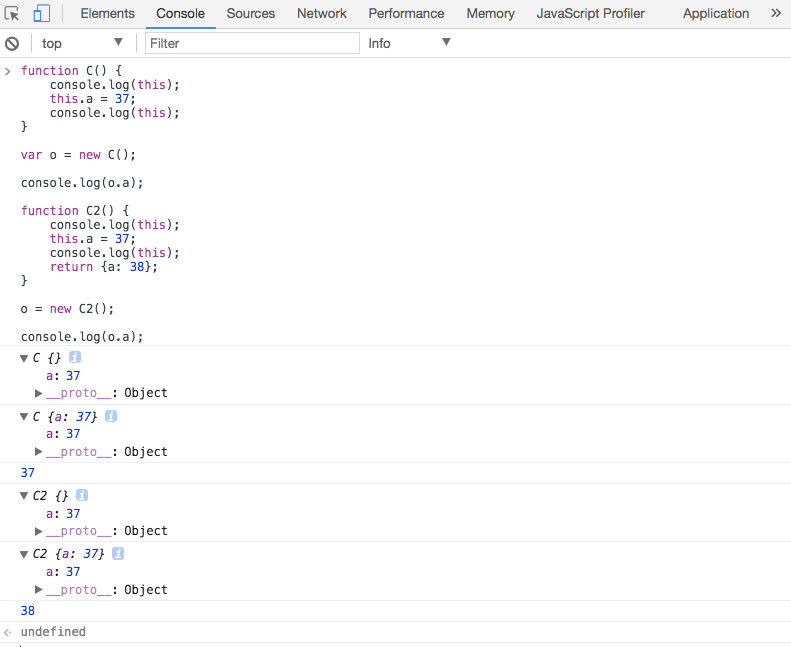The image size is (791, 647).
Task: Collapse the C {a: 37} logged object
Action: click(24, 417)
